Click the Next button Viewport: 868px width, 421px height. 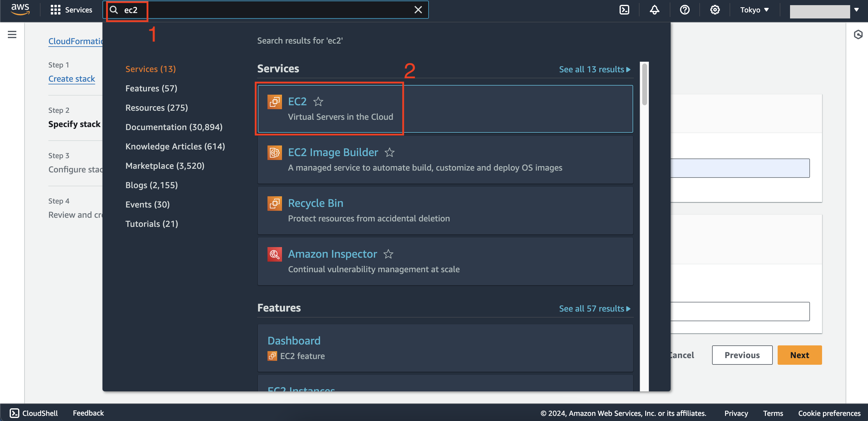[799, 355]
